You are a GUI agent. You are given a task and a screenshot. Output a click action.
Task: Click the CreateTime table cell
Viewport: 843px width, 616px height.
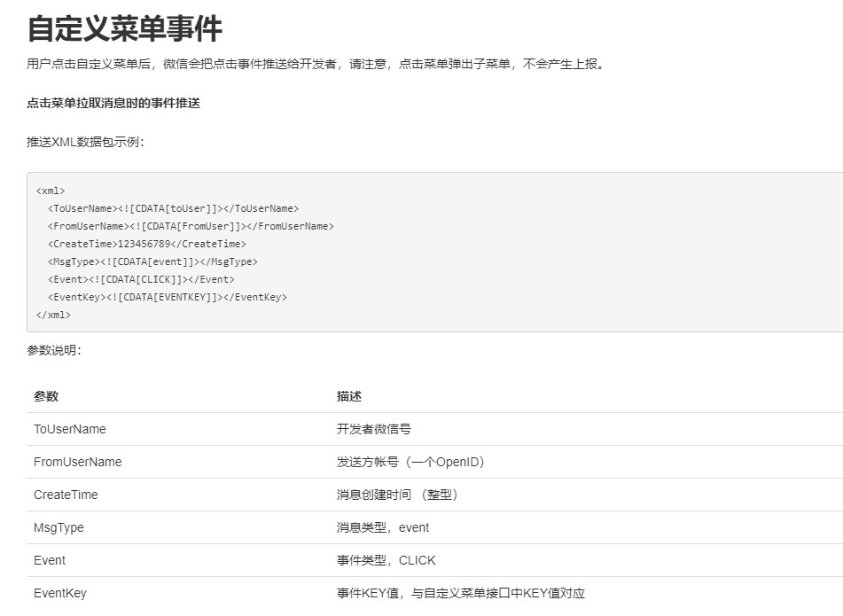pos(66,495)
